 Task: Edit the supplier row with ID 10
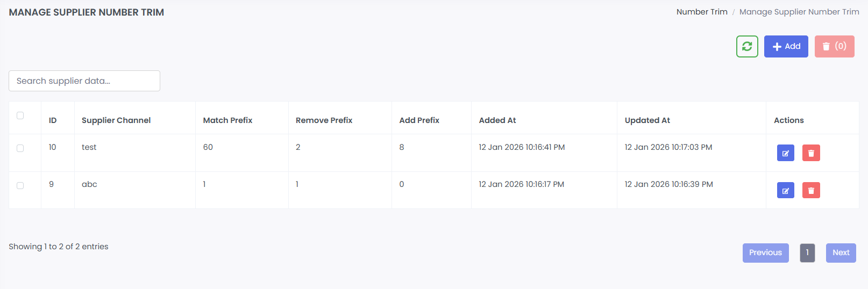(785, 153)
